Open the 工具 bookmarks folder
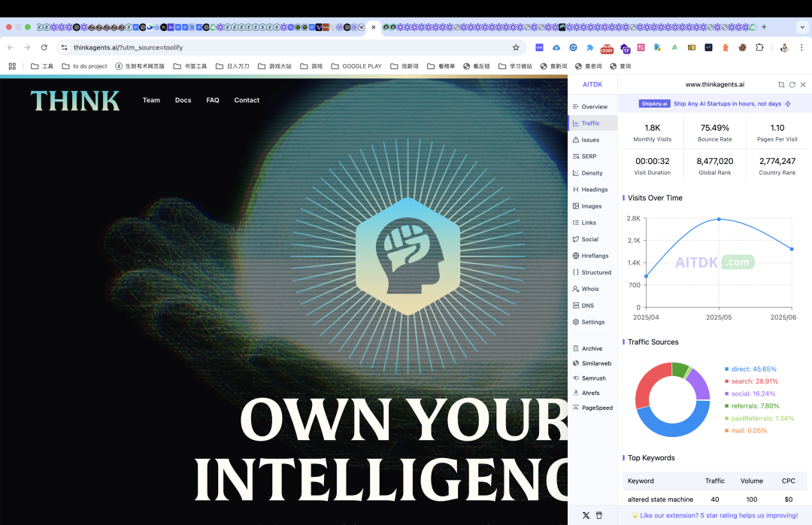This screenshot has height=525, width=812. [42, 66]
